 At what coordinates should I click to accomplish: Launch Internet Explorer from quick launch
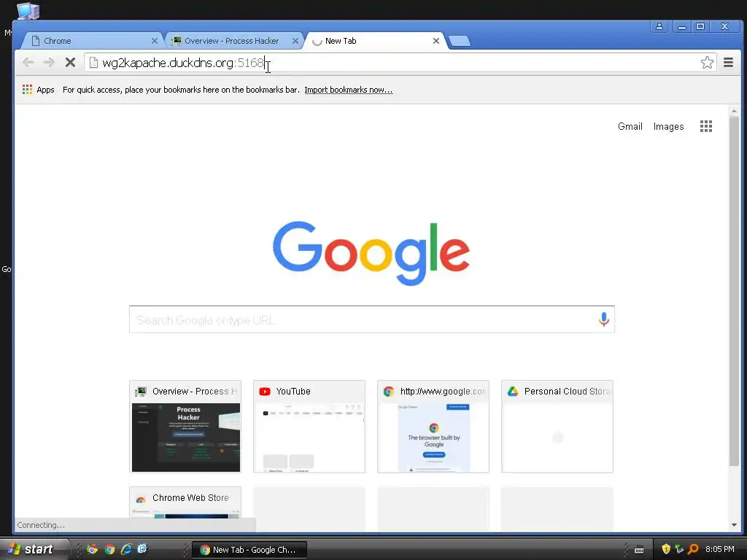click(x=125, y=549)
